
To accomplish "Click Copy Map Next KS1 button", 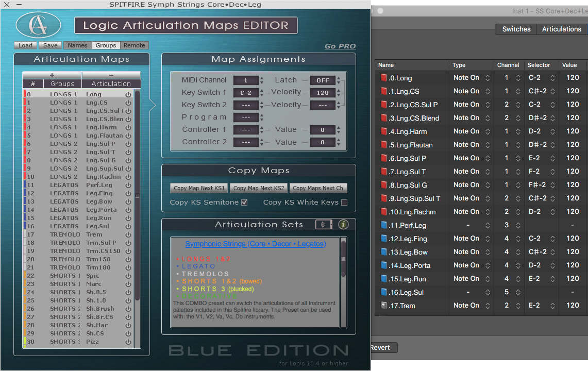I will [199, 188].
